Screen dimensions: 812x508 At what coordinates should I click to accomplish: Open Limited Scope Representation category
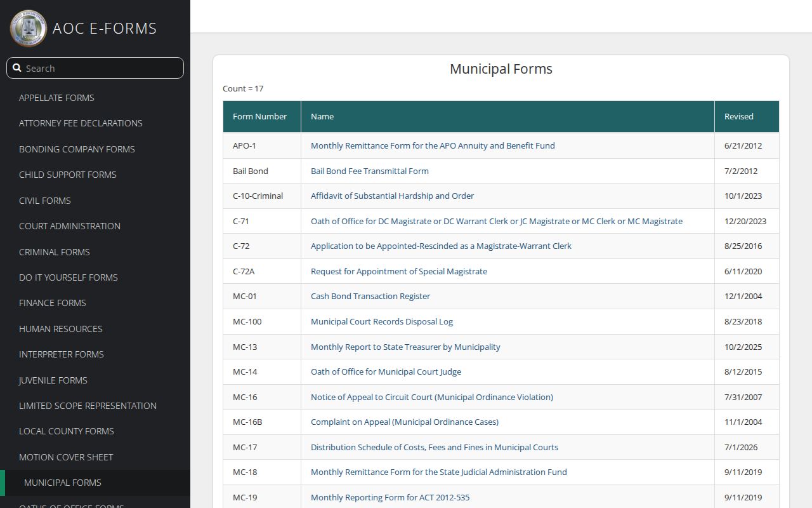coord(88,406)
